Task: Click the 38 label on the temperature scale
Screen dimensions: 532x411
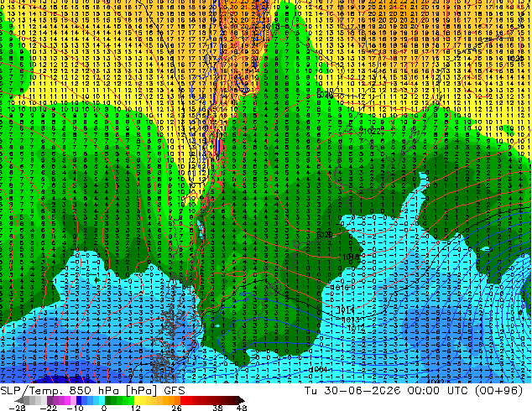Action: [x=218, y=408]
